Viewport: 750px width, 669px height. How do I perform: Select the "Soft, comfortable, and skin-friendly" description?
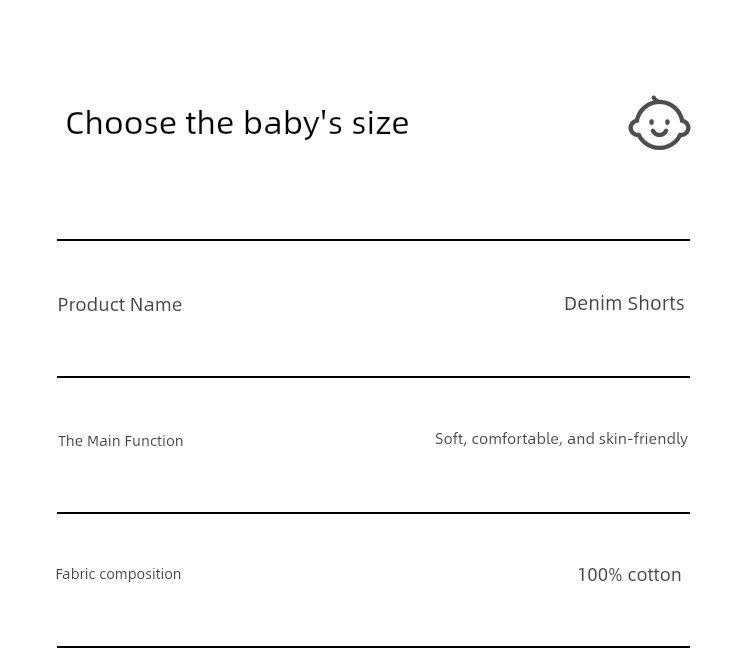click(x=561, y=439)
